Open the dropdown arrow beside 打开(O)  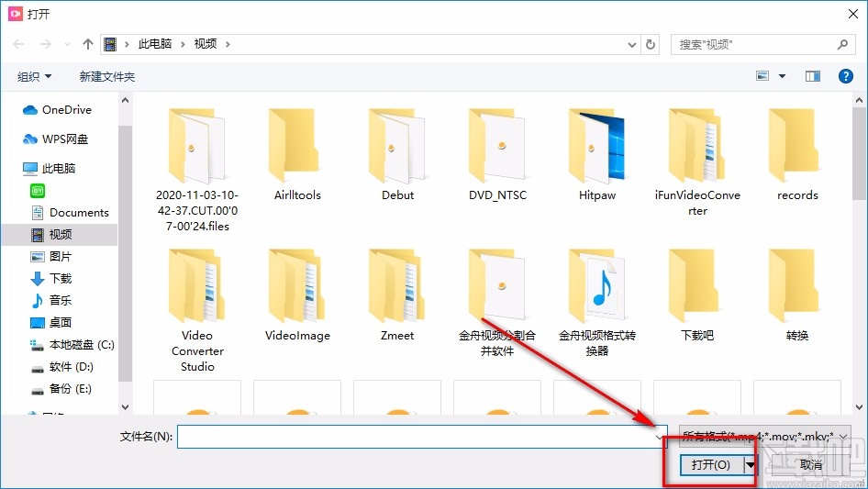[750, 464]
